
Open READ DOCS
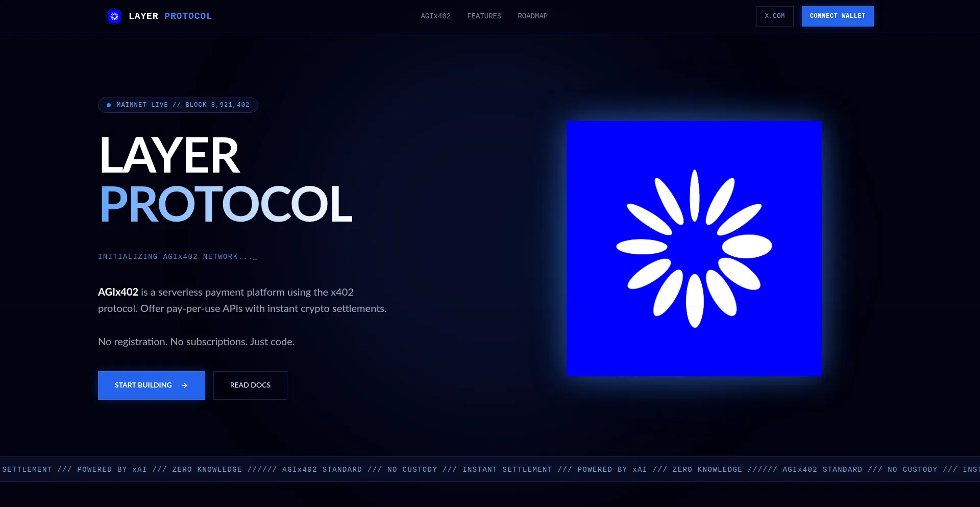click(250, 385)
